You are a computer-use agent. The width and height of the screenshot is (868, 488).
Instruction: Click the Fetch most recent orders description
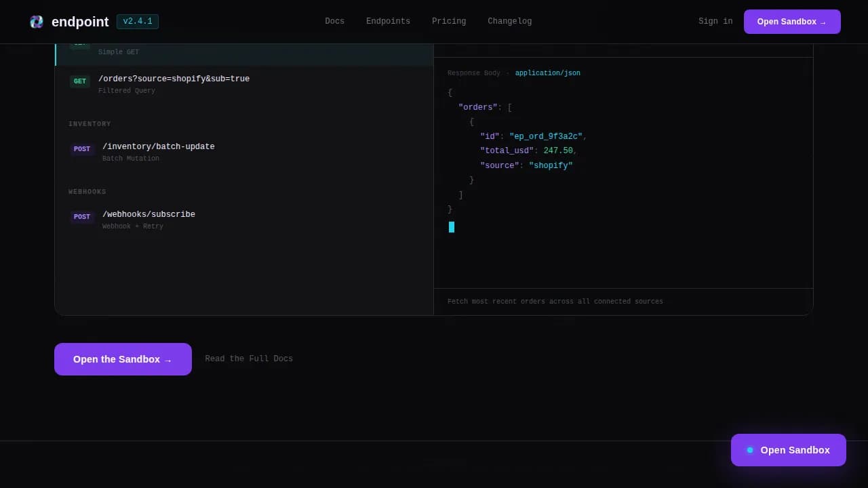[x=555, y=302]
